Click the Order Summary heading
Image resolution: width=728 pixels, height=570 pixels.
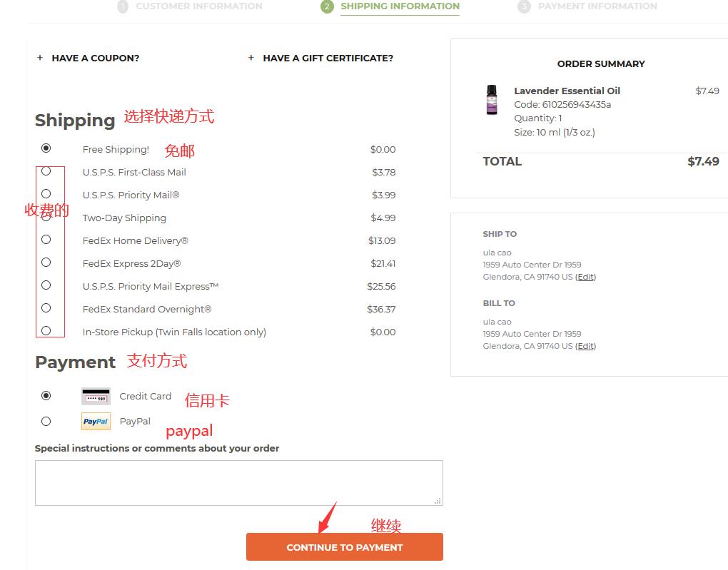[x=601, y=63]
